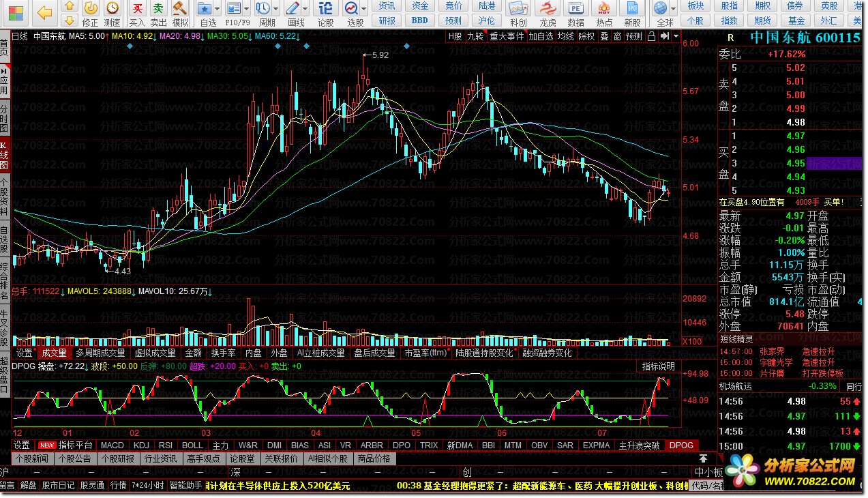This screenshot has height=498, width=868.
Task: Click the back arrow icon
Action: pyautogui.click(x=44, y=12)
